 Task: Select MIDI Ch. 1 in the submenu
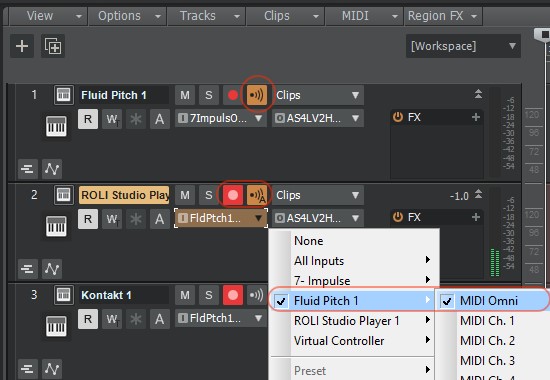pos(487,321)
